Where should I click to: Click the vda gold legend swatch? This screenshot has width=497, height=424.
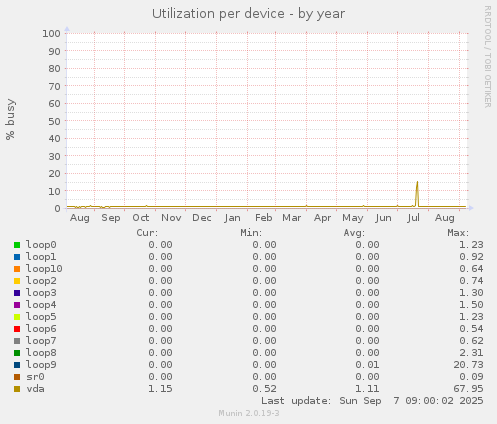pos(17,389)
